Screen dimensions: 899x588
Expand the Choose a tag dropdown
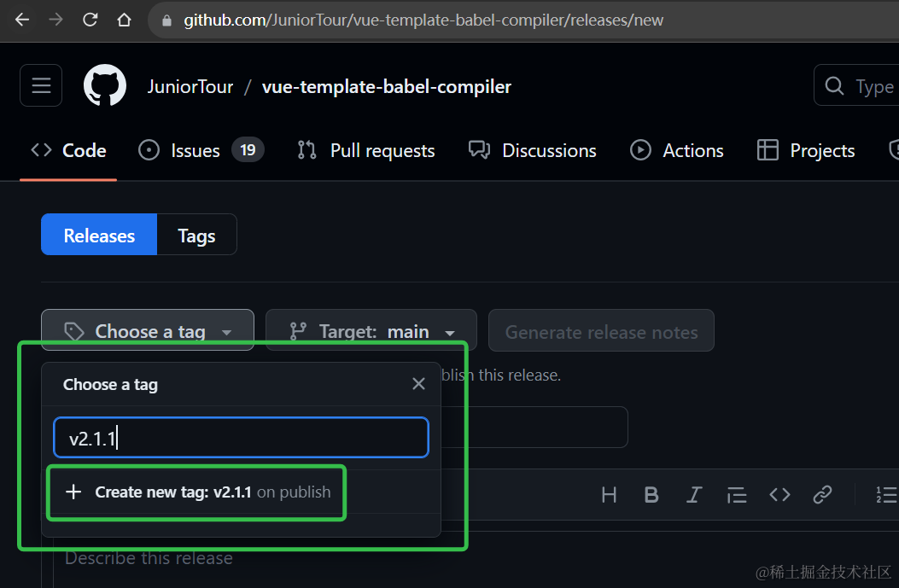148,331
